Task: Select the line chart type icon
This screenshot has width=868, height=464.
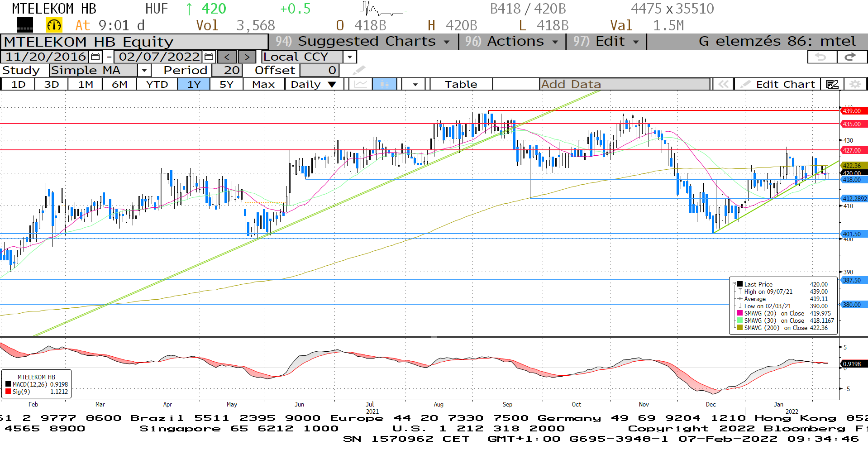Action: point(361,84)
